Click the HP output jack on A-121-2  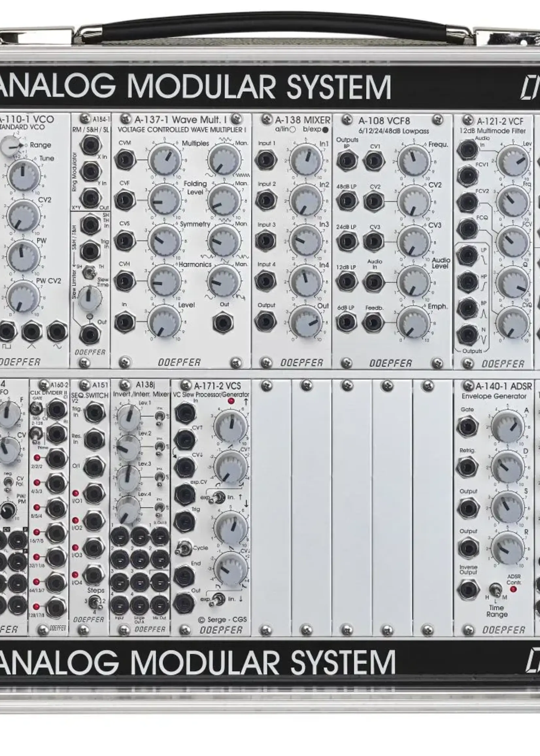tap(468, 282)
